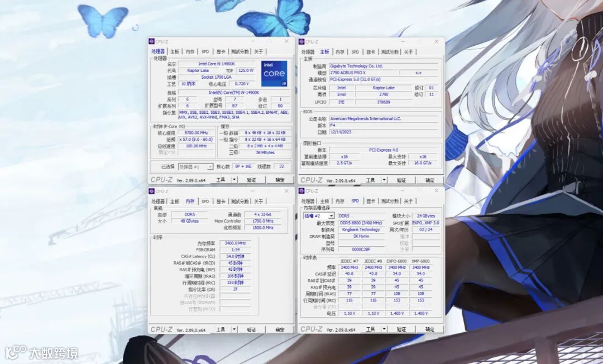Click the Socket 1700 LGA field

pos(217,77)
